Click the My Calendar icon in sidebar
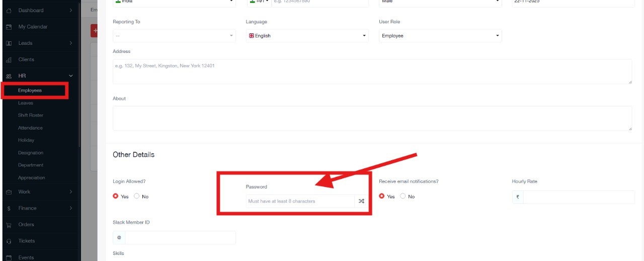 9,27
